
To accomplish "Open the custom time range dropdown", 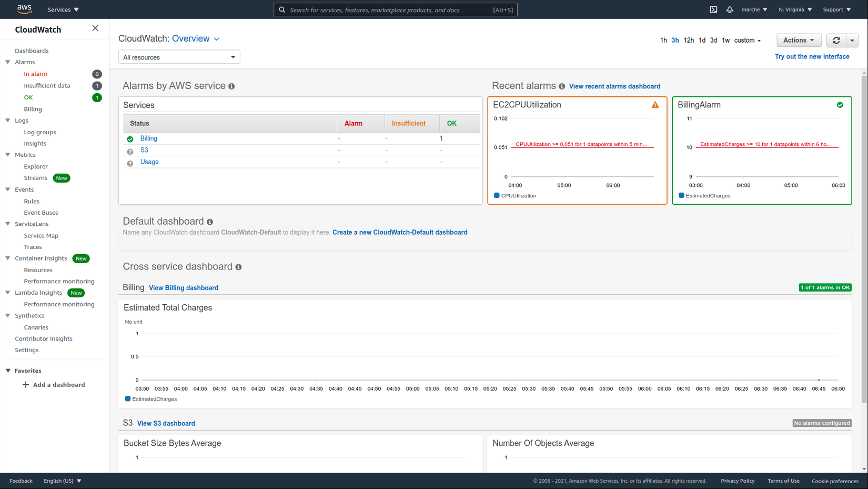I will pyautogui.click(x=748, y=41).
